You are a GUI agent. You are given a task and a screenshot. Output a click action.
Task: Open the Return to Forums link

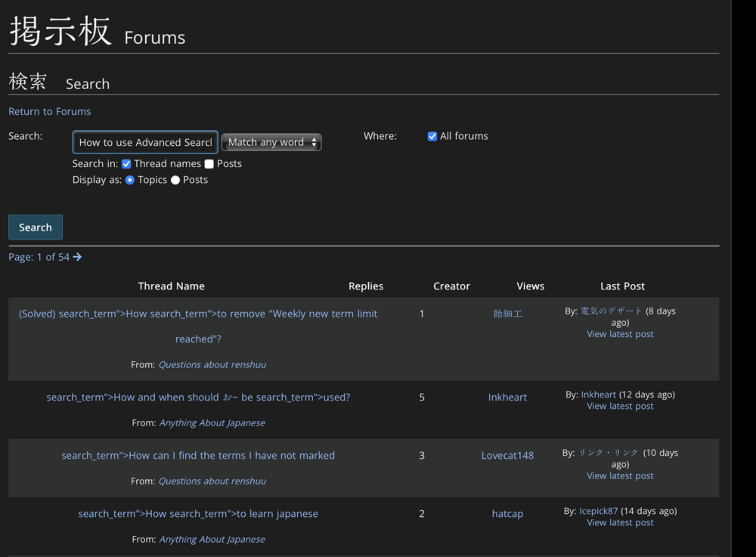click(50, 111)
